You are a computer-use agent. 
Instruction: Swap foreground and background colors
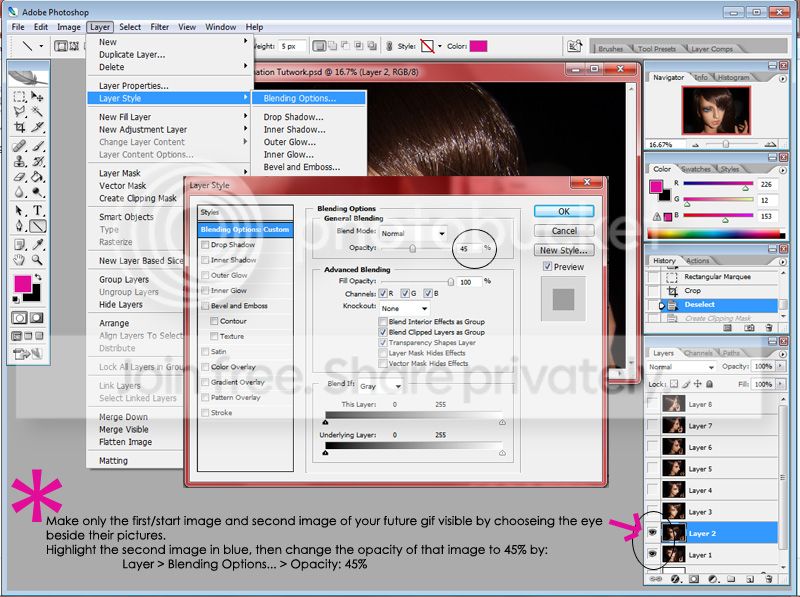[38, 277]
